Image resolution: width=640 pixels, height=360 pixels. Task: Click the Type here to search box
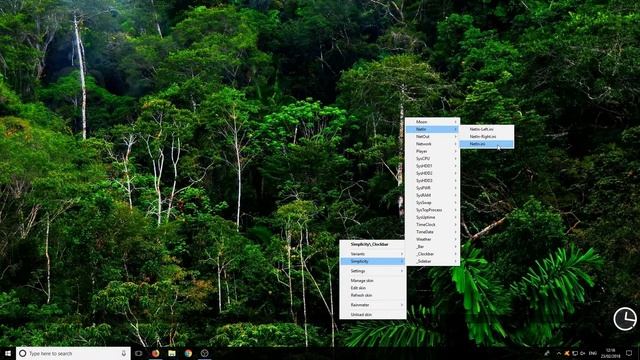[73, 353]
